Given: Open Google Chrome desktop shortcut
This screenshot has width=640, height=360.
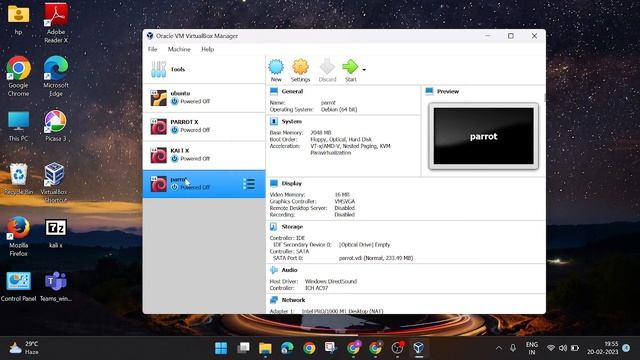Looking at the screenshot, I should tap(18, 76).
